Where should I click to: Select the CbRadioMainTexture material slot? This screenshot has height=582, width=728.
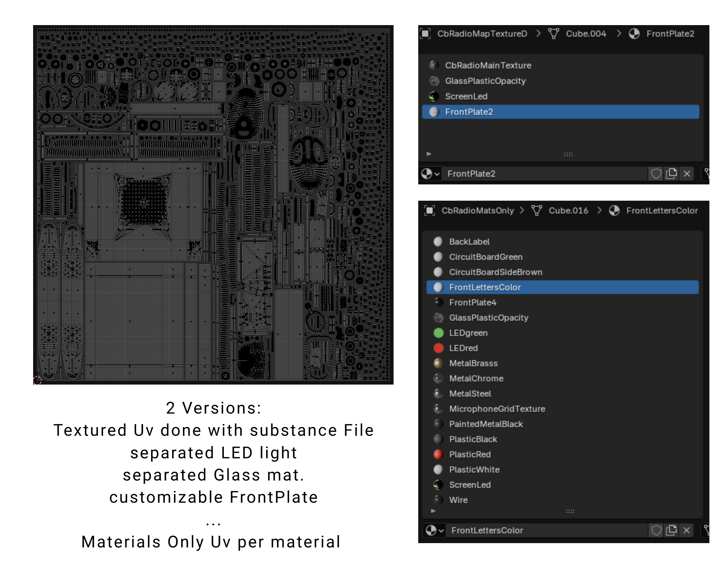pyautogui.click(x=488, y=65)
